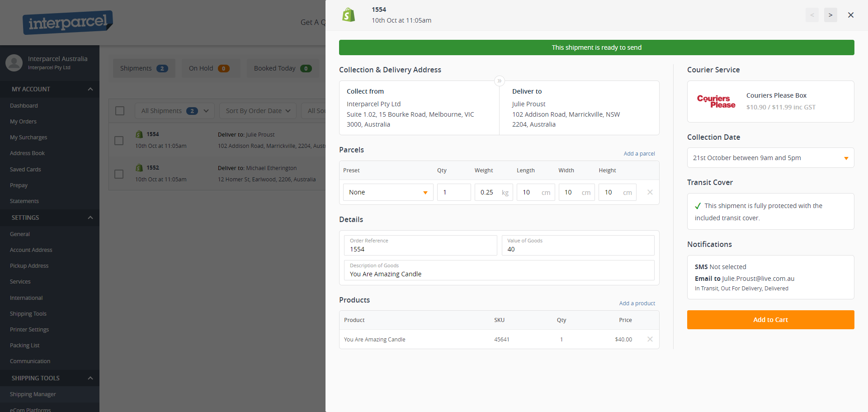Click the parcel Length field
Viewport: 868px width, 412px height.
[536, 192]
